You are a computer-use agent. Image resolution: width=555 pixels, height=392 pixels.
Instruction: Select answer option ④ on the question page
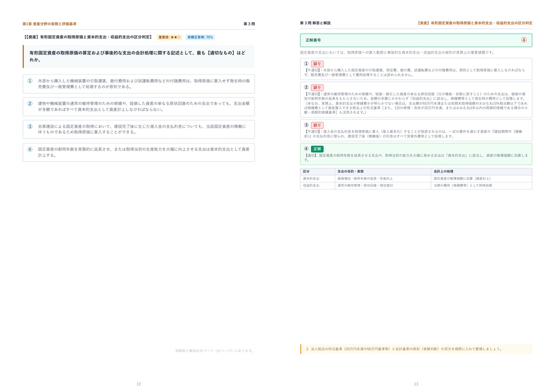(x=139, y=152)
